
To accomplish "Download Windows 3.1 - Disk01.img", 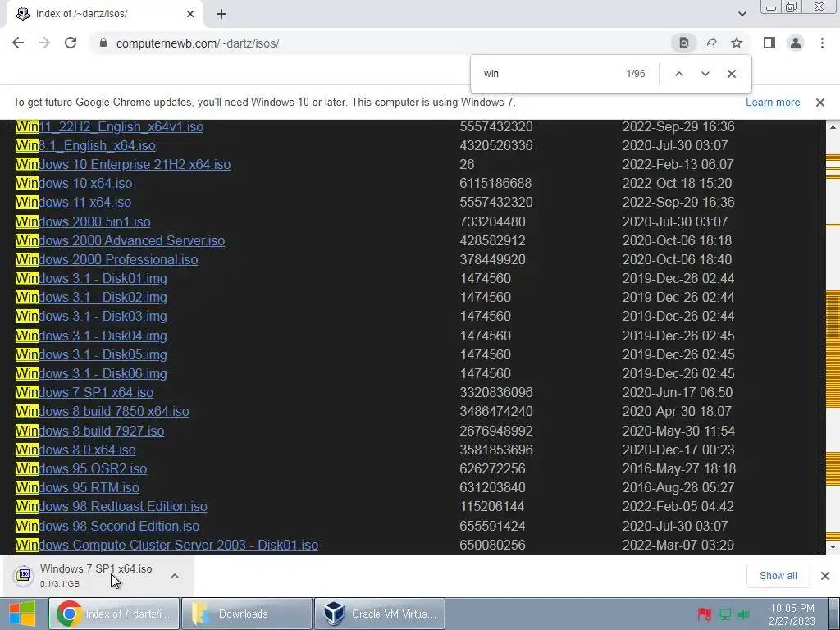I will coord(91,279).
